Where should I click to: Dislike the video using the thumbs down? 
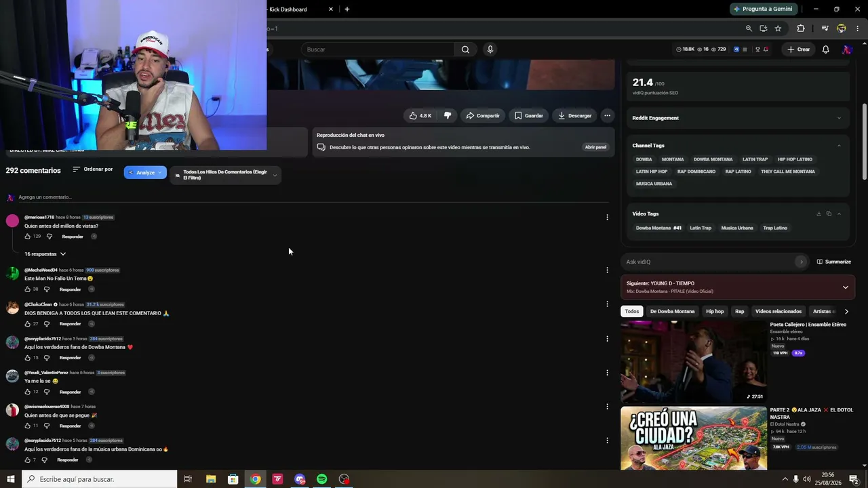pos(448,116)
